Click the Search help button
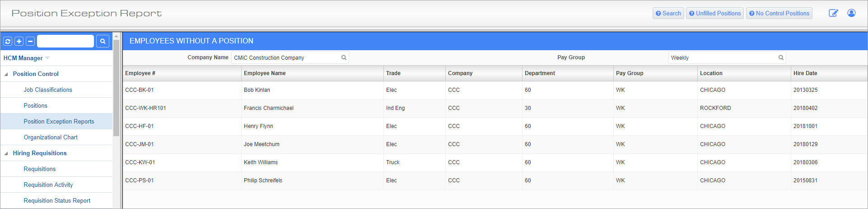The image size is (868, 209). click(x=668, y=13)
